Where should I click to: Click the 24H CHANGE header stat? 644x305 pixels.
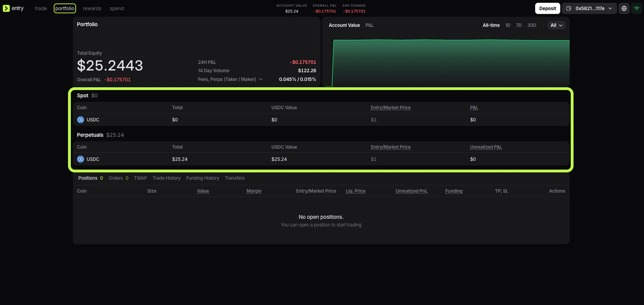(x=354, y=8)
